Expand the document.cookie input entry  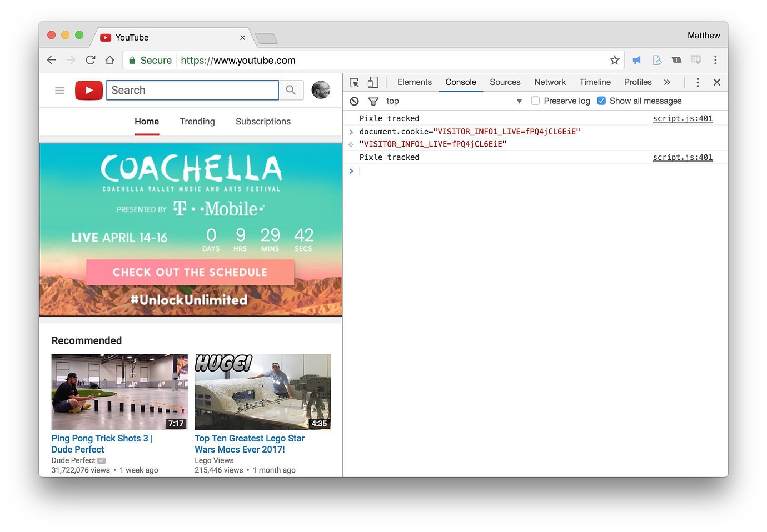(351, 132)
